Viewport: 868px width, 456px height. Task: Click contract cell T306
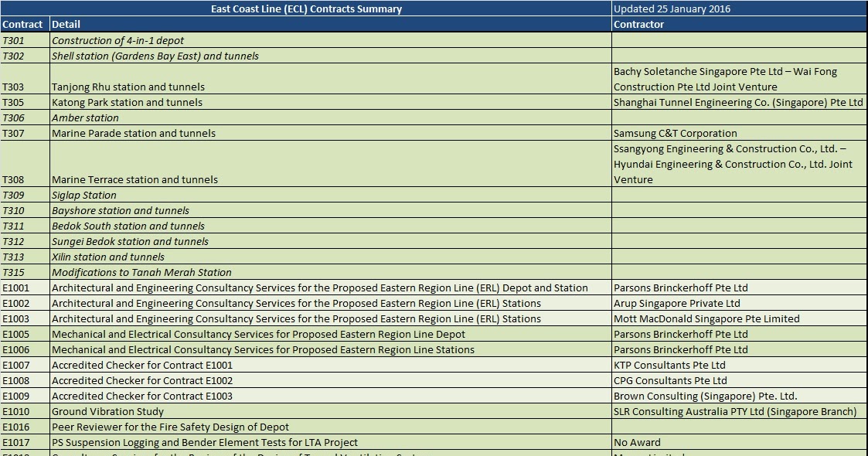click(25, 118)
